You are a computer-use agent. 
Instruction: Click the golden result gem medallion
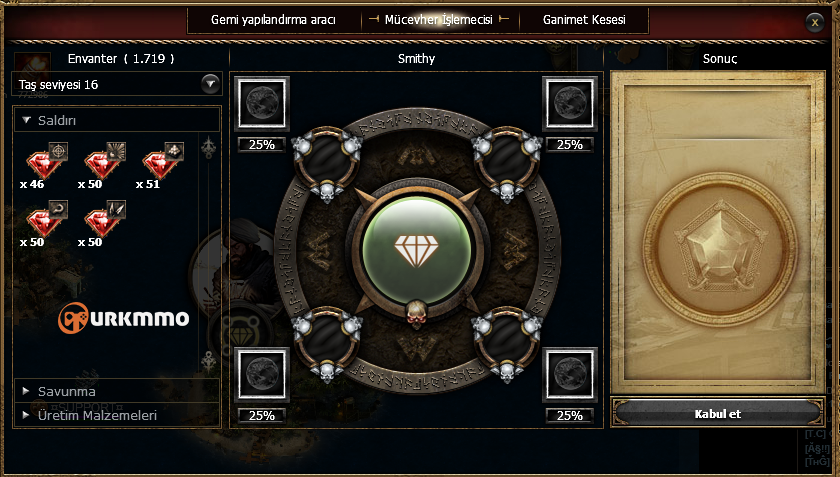(x=720, y=250)
